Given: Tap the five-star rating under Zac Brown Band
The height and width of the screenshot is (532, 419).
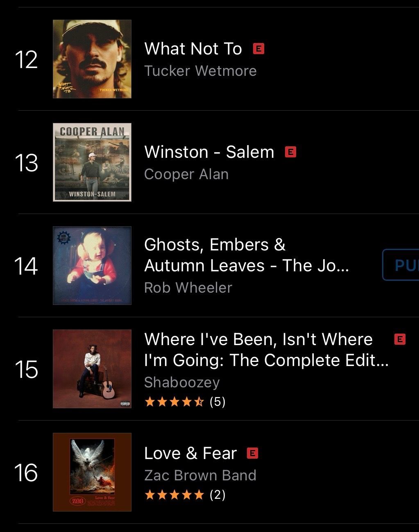Looking at the screenshot, I should coord(174,495).
